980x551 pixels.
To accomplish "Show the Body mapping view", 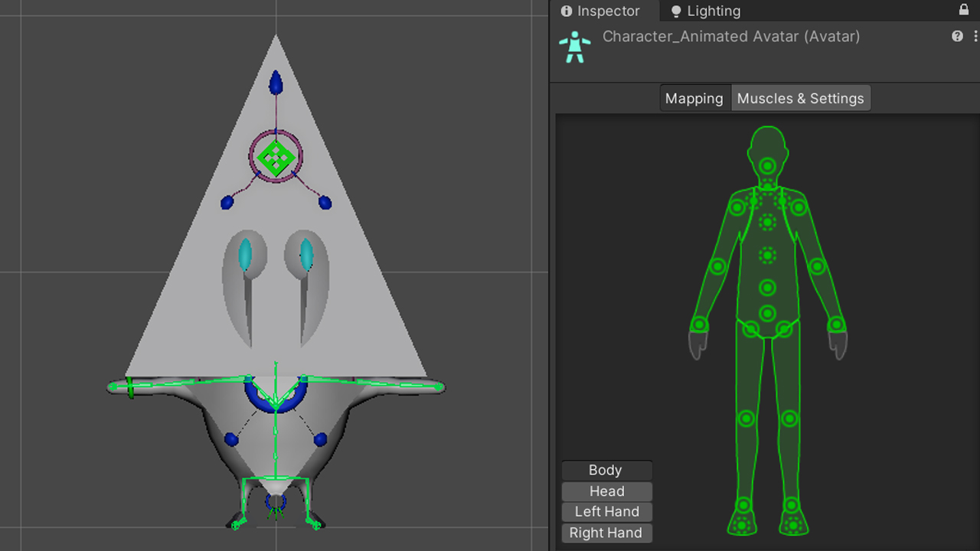I will tap(606, 470).
